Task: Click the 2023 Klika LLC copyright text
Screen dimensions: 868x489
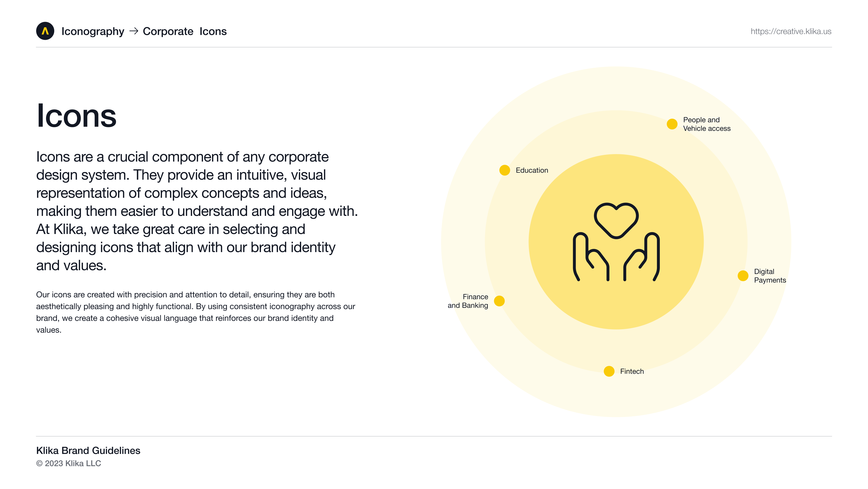Action: [69, 463]
